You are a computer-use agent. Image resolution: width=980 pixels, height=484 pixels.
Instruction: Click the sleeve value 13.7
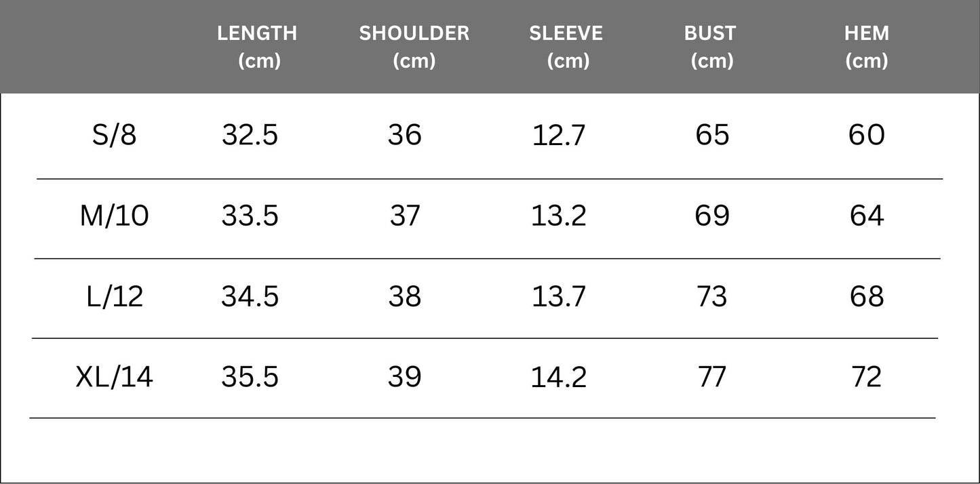click(x=558, y=297)
